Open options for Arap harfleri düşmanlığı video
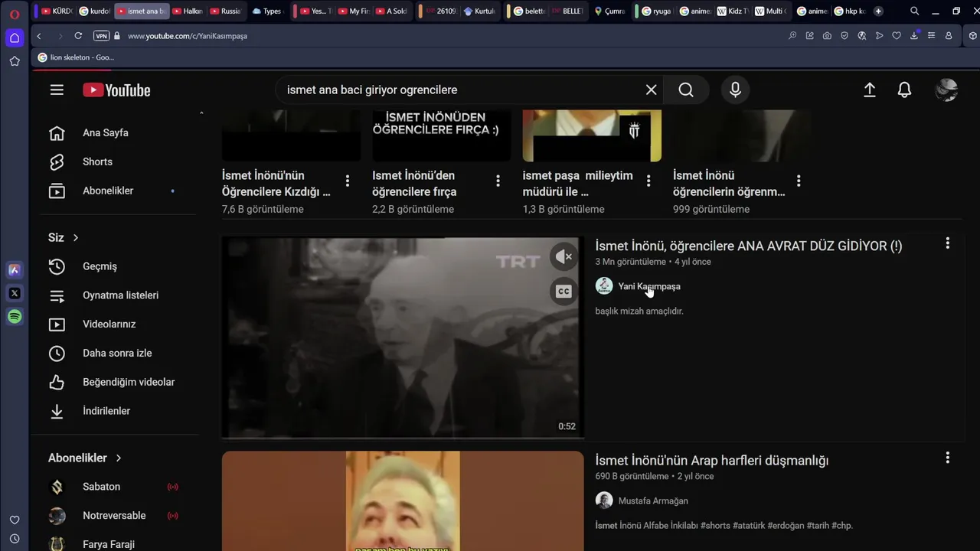Viewport: 980px width, 551px height. click(x=948, y=458)
